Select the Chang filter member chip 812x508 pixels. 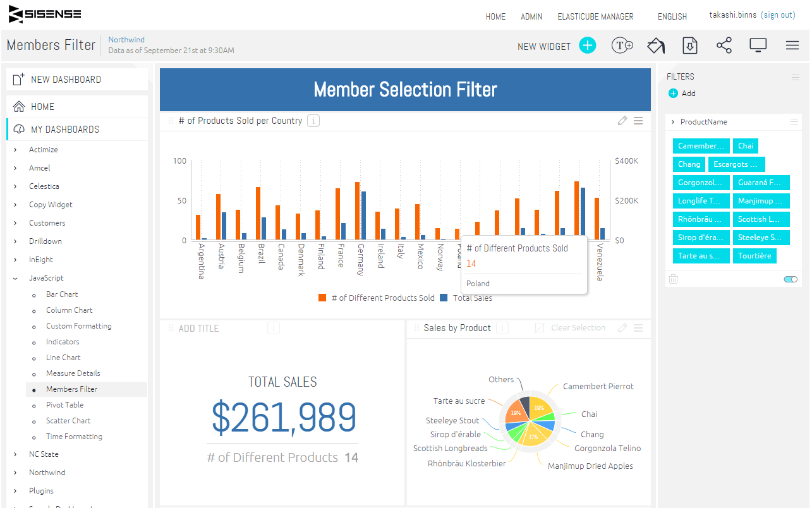(689, 164)
